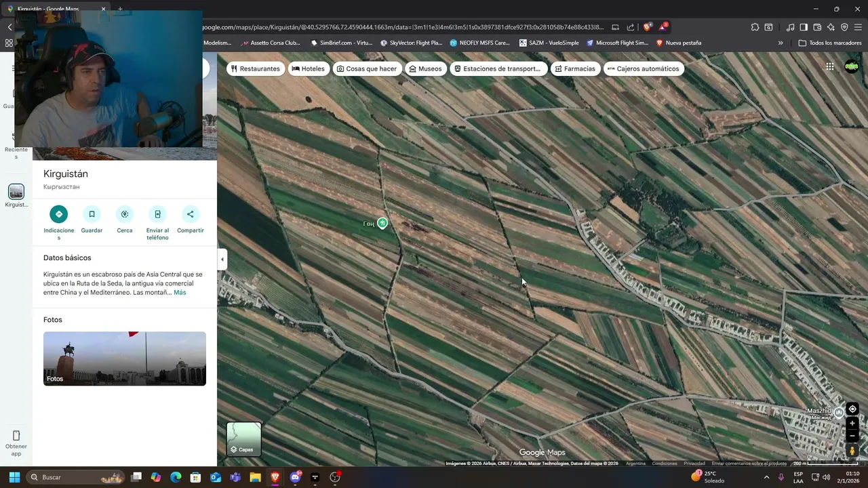Open File Explorer from the taskbar
The image size is (868, 488).
pyautogui.click(x=255, y=477)
